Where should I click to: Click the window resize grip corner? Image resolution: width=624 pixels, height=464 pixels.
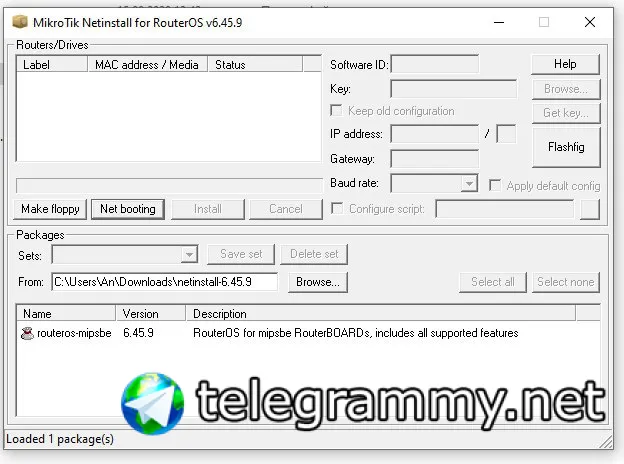click(606, 442)
